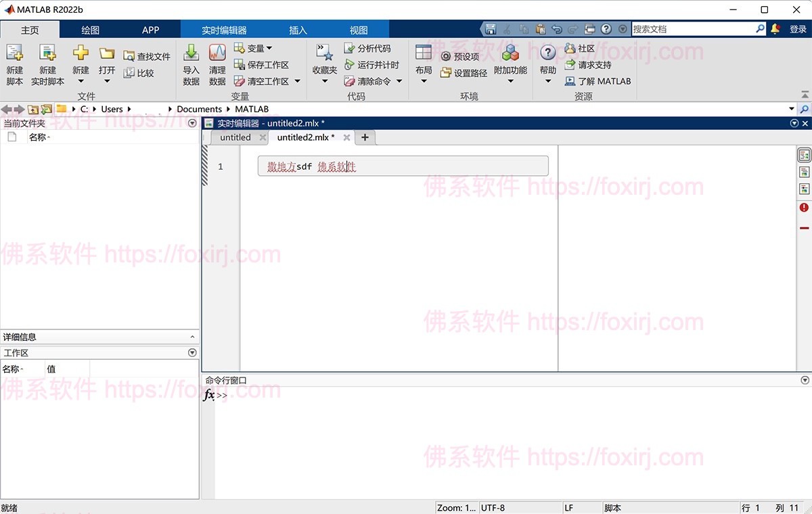Select the untitled editor tab
Viewport: 812px width, 514px height.
235,137
